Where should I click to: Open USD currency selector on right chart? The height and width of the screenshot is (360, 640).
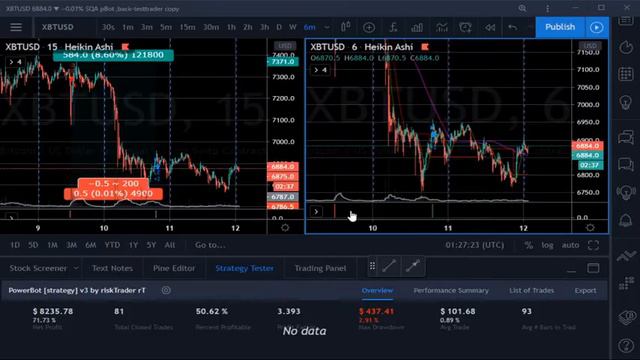(590, 45)
